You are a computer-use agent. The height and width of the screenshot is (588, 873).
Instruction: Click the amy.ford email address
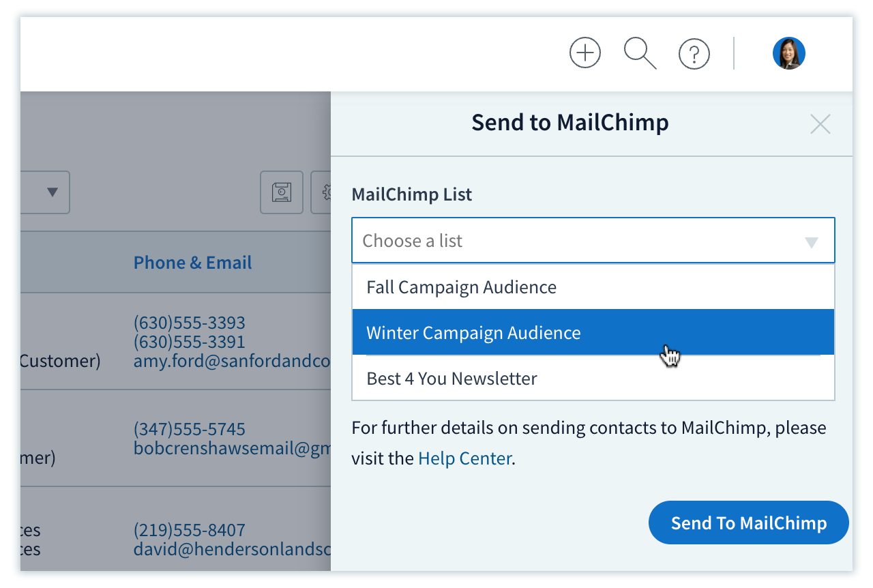pos(232,361)
